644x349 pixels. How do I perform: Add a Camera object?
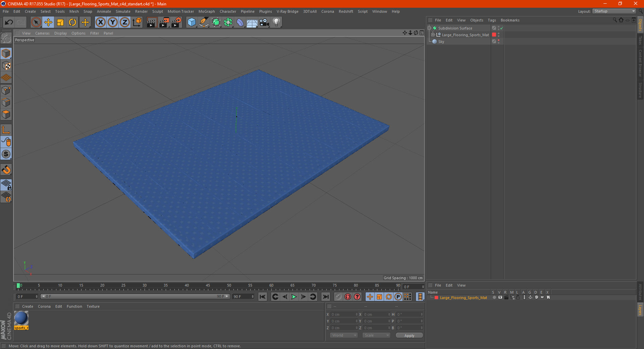(264, 22)
